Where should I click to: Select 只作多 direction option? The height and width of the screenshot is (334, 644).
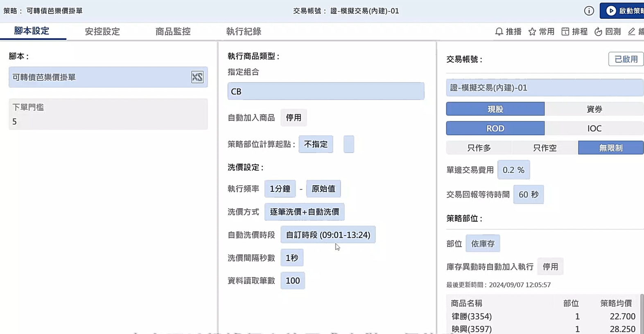pos(479,148)
